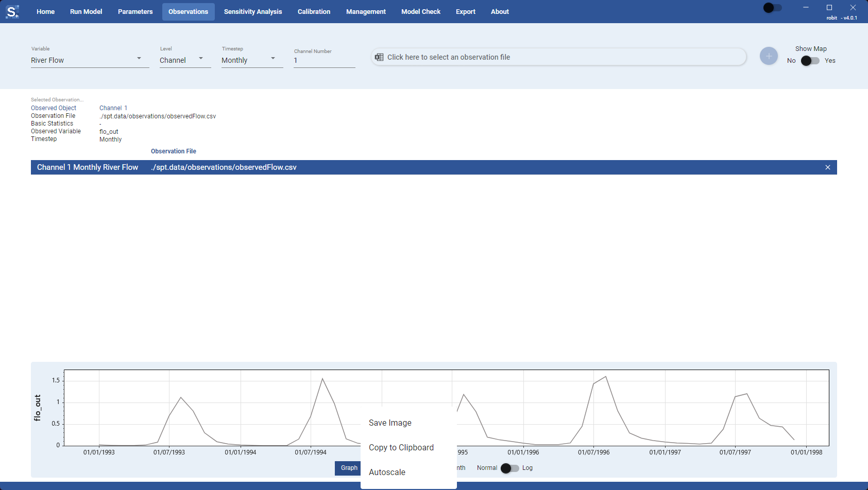
Task: Switch to the Run Model tab
Action: 86,11
